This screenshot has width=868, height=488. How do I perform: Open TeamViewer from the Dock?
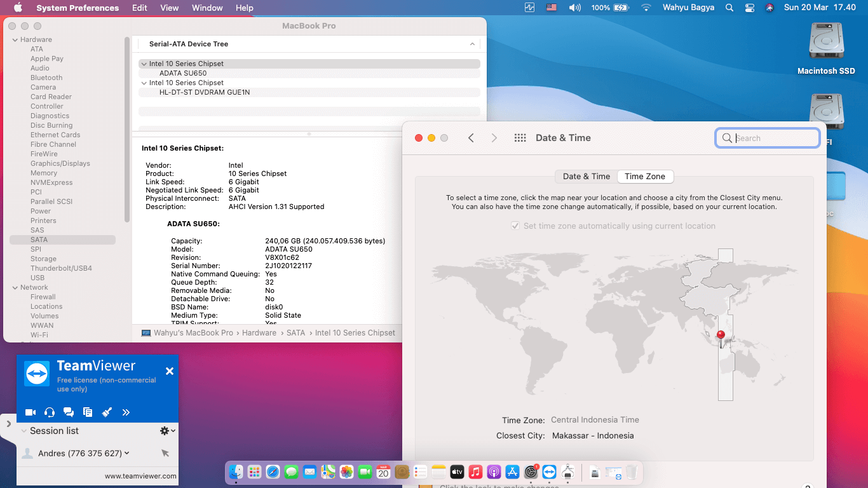[x=550, y=472]
